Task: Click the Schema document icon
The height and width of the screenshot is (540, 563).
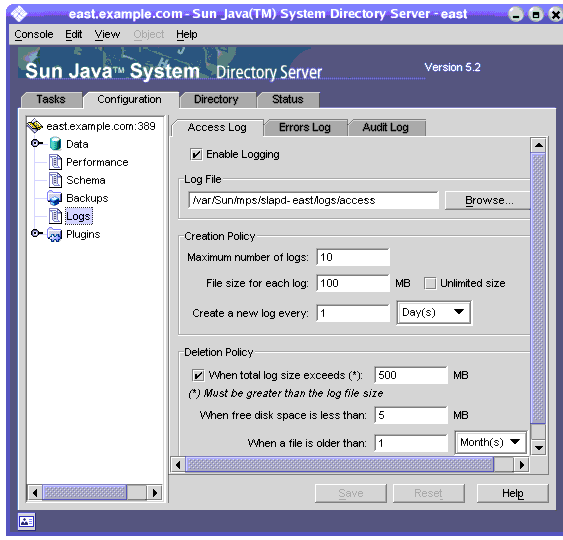Action: click(55, 180)
